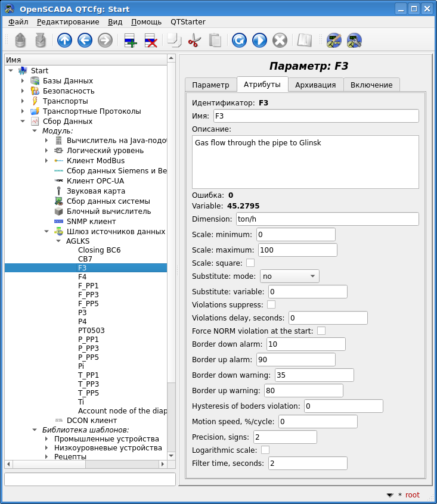Expand the Базы Данных tree node

click(x=23, y=81)
